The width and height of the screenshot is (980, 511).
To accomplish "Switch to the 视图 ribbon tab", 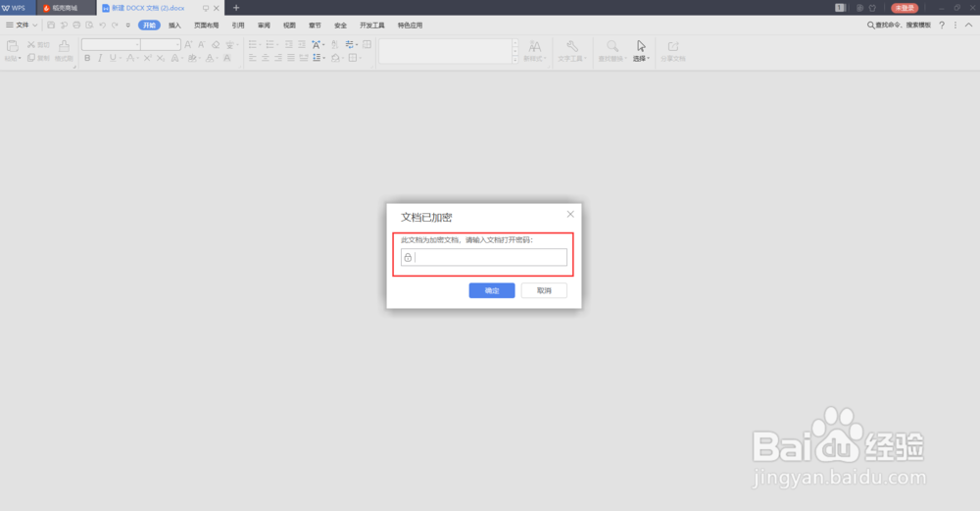I will tap(289, 26).
